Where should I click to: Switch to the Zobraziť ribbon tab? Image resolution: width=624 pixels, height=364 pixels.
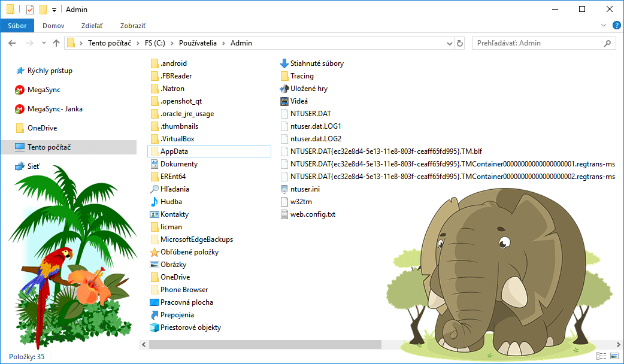coord(133,26)
